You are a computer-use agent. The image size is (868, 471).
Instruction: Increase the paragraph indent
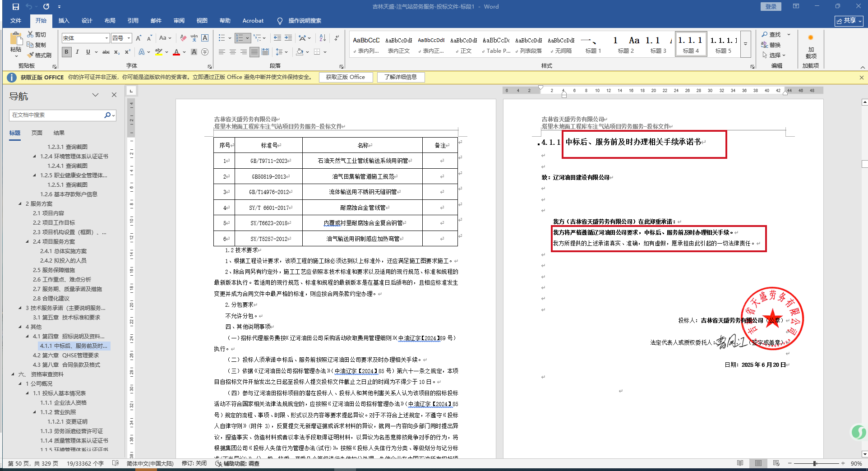click(x=288, y=38)
